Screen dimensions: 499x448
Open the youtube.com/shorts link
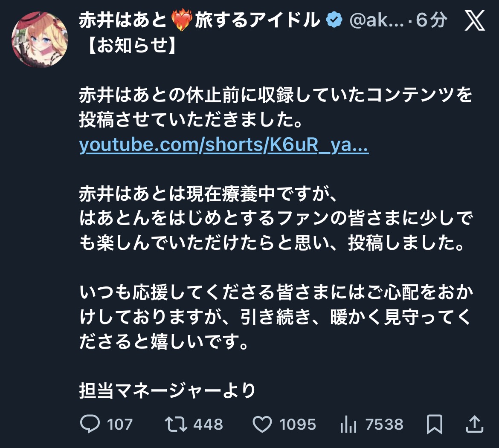pyautogui.click(x=224, y=146)
